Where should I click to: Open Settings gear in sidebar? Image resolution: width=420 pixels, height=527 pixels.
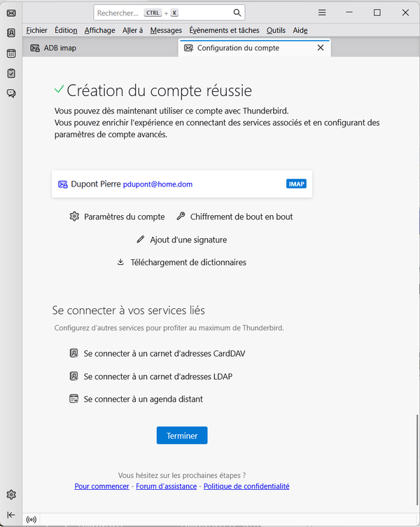coord(11,495)
